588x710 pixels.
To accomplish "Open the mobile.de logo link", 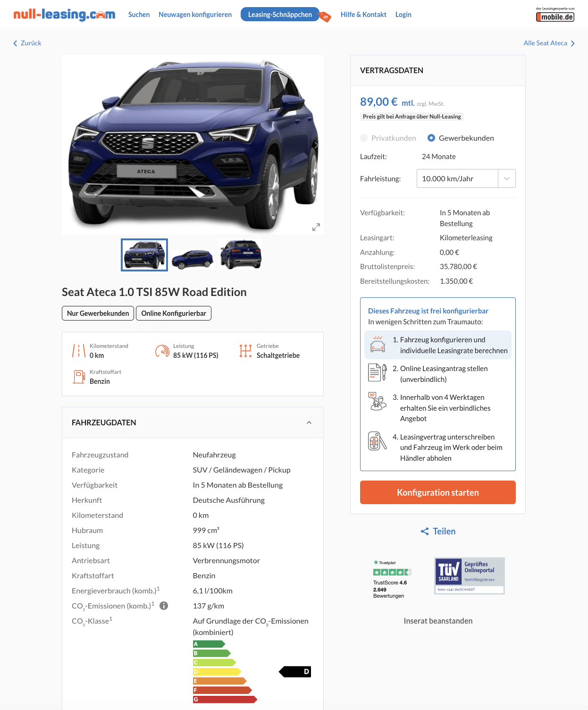I will (x=555, y=15).
